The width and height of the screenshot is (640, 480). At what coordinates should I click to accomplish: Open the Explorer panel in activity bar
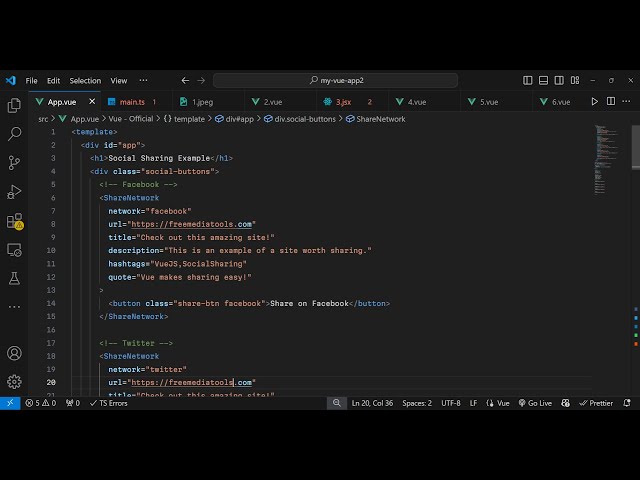[14, 105]
